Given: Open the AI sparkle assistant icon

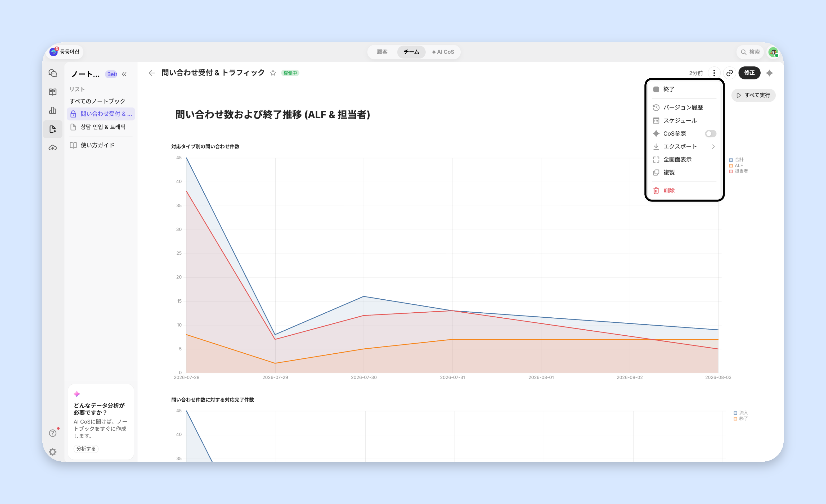Looking at the screenshot, I should tap(769, 73).
